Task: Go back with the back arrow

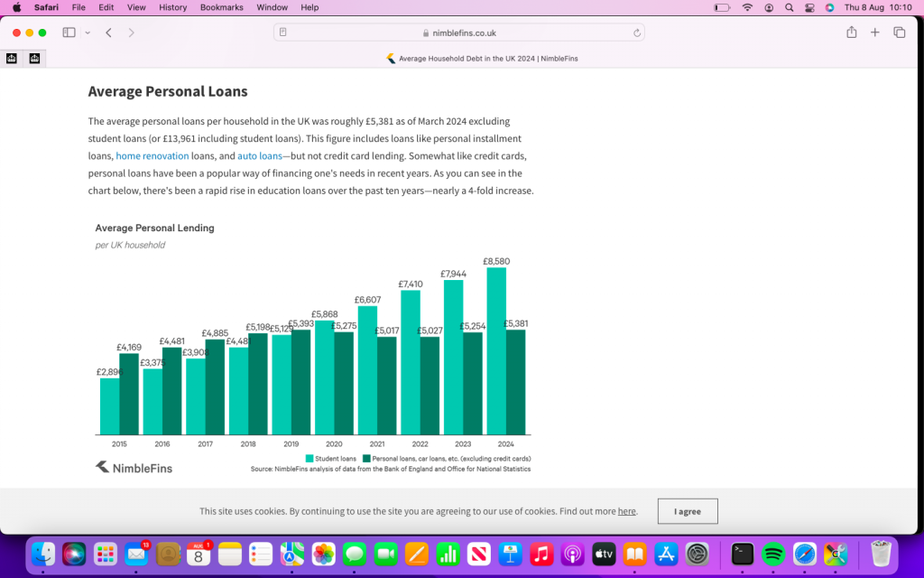Action: pos(108,33)
